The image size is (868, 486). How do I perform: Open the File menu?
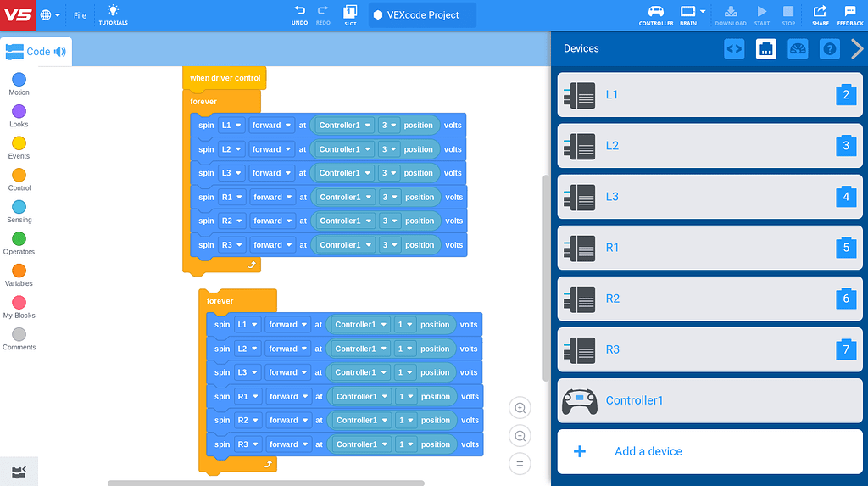click(80, 15)
